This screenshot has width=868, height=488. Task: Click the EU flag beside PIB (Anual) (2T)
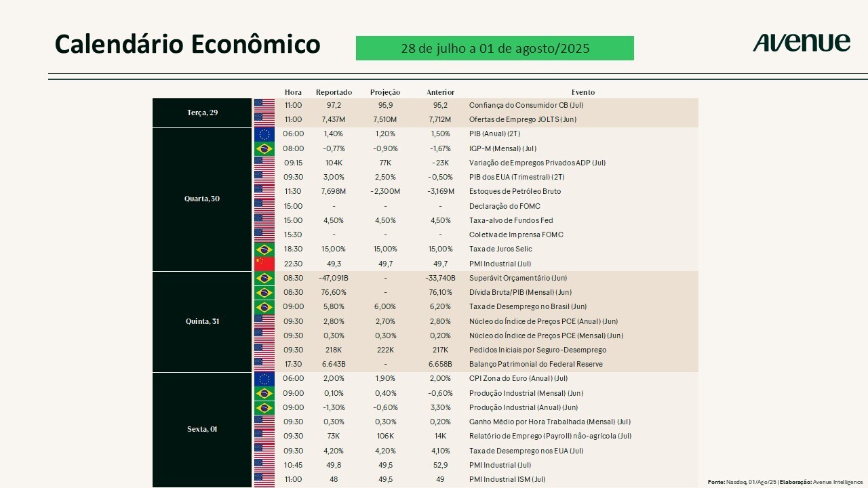click(x=264, y=134)
